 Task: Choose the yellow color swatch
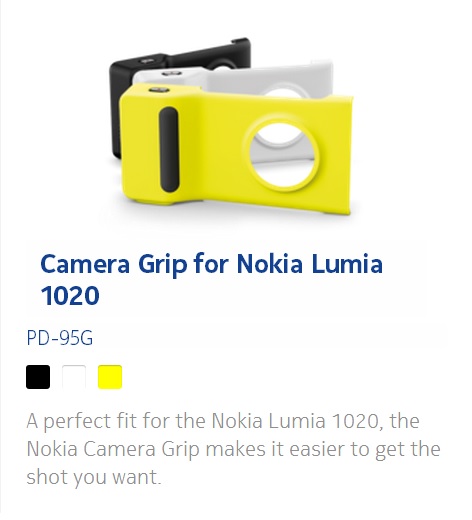point(110,377)
